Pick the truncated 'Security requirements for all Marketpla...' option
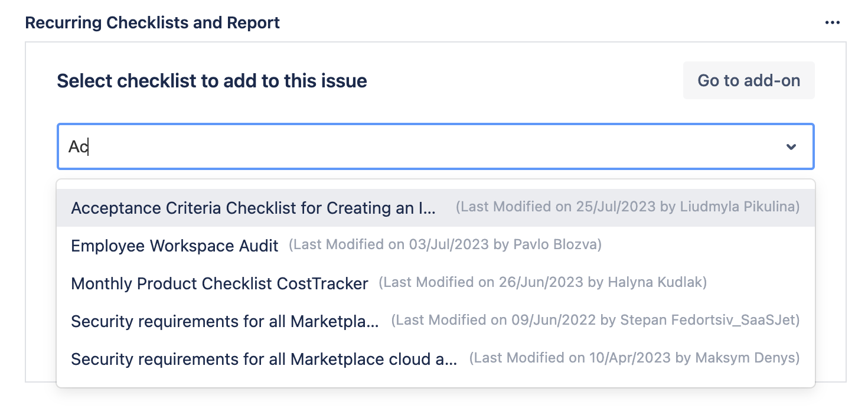This screenshot has width=868, height=418. click(224, 321)
